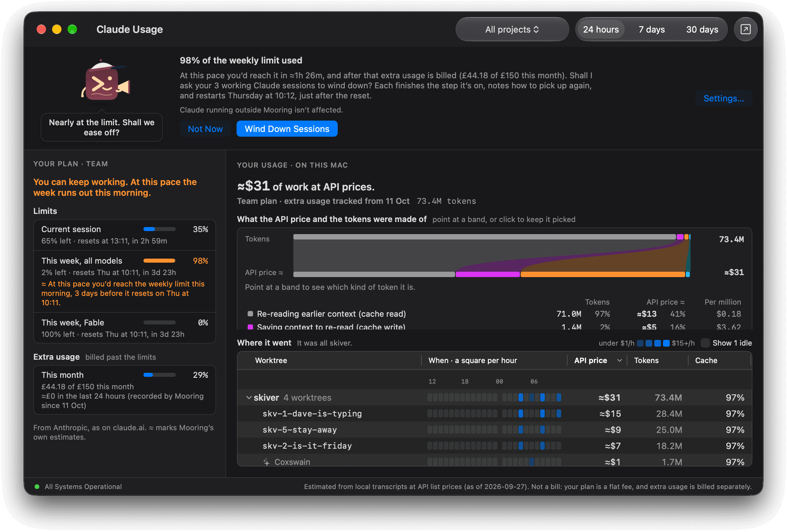
Task: Click the Wind Down Sessions button
Action: coord(287,129)
